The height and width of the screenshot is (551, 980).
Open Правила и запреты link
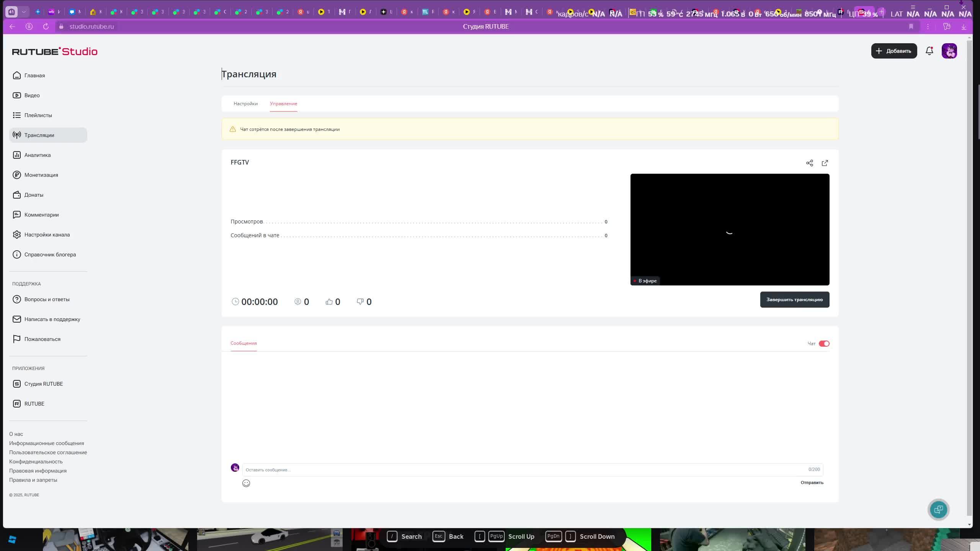pyautogui.click(x=33, y=480)
